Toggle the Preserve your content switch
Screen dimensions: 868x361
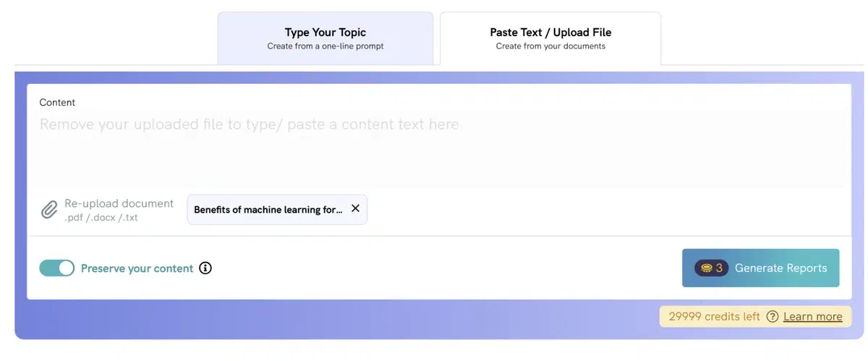pos(56,268)
